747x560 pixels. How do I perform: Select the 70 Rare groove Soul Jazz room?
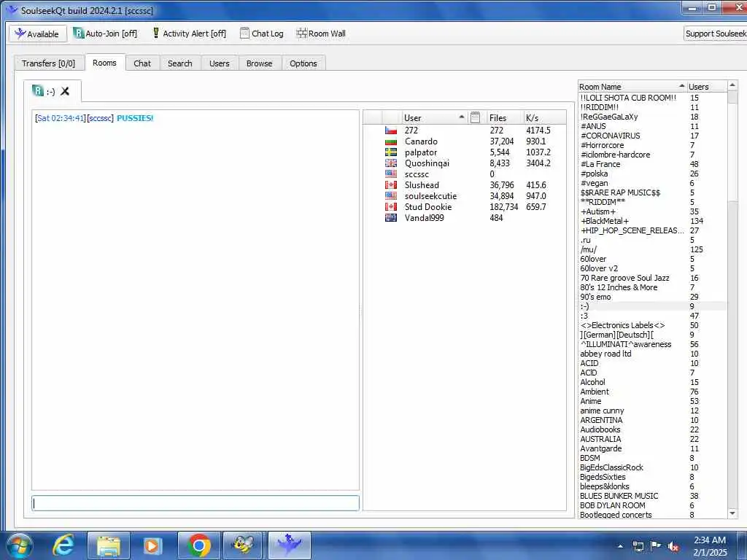(653, 278)
